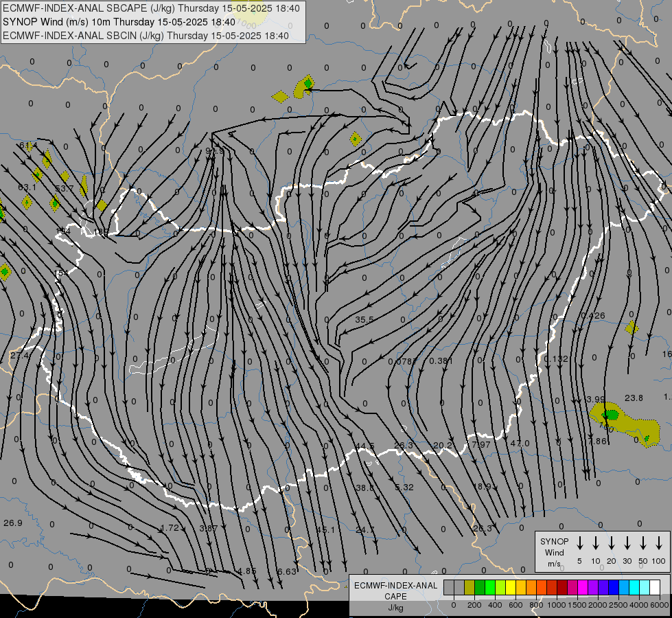The height and width of the screenshot is (618, 672).
Task: Click the 23.8 value on the map
Action: [x=634, y=398]
